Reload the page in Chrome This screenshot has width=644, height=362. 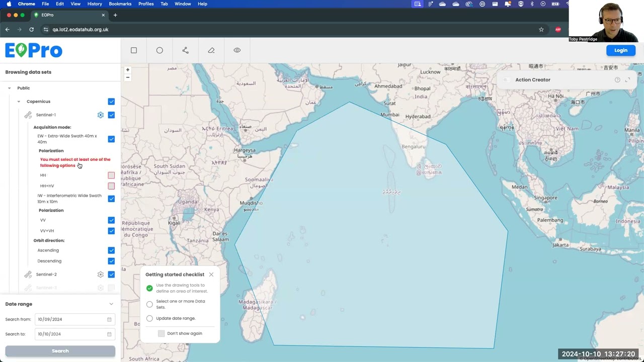point(31,30)
